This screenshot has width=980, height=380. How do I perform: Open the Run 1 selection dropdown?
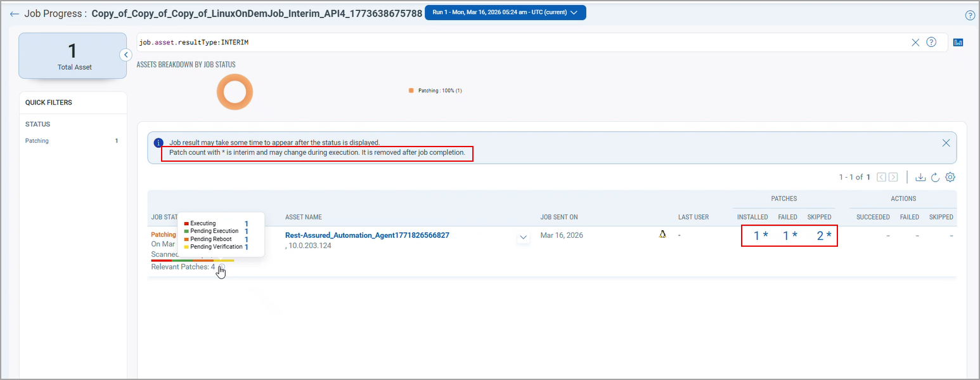pos(505,12)
